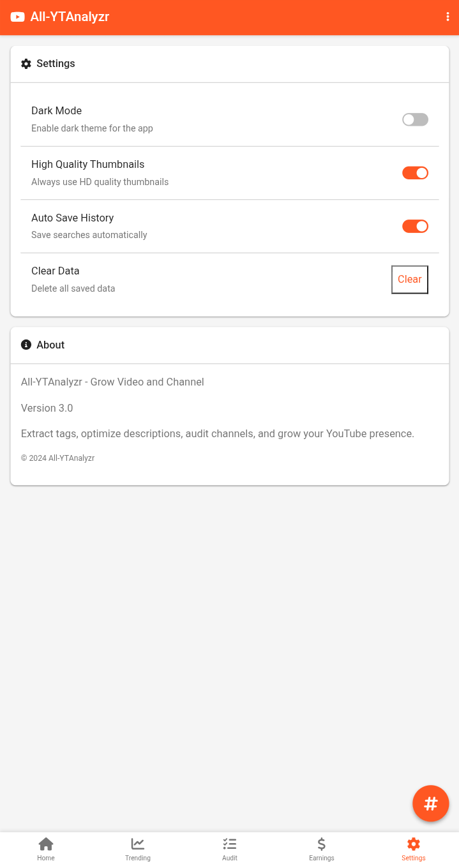This screenshot has height=868, width=459.
Task: Enable the Dark Mode switch
Action: 415,119
